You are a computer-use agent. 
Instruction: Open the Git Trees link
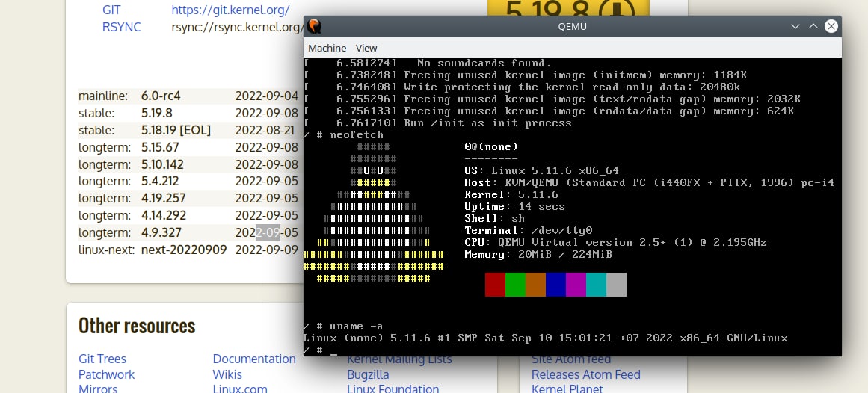102,359
